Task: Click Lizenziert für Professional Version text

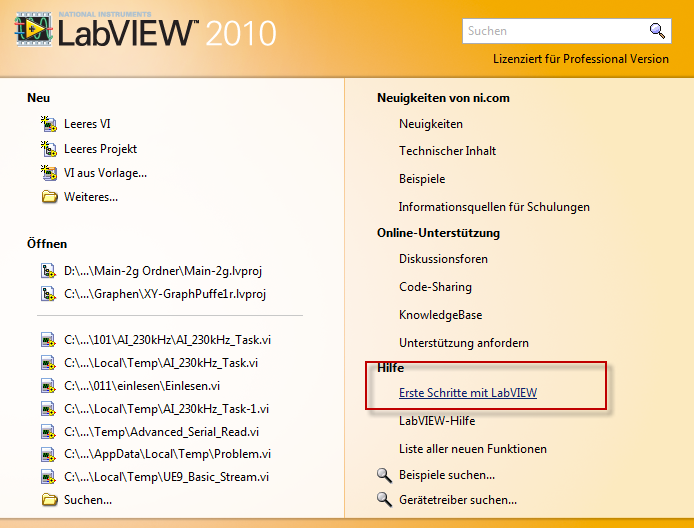Action: [x=581, y=59]
